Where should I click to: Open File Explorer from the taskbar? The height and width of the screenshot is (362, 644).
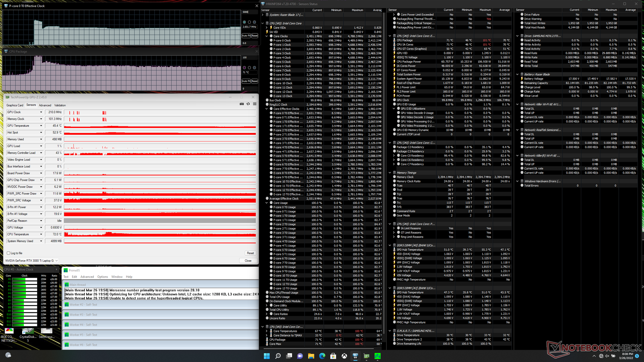click(311, 356)
